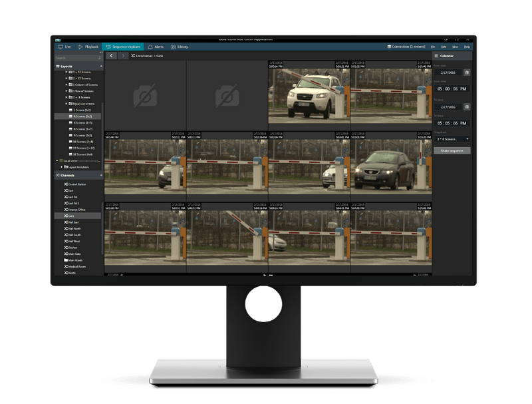Image resolution: width=532 pixels, height=404 pixels.
Task: Open the Till date calendar picker icon
Action: click(467, 107)
